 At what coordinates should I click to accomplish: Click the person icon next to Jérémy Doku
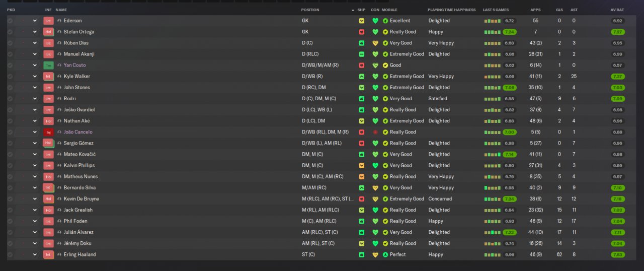(x=59, y=243)
